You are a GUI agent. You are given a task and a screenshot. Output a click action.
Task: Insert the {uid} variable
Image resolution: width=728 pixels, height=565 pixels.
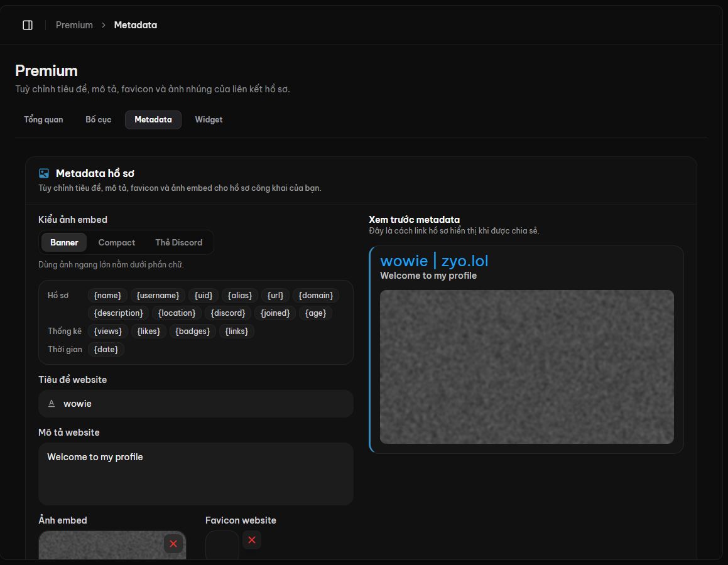coord(204,296)
